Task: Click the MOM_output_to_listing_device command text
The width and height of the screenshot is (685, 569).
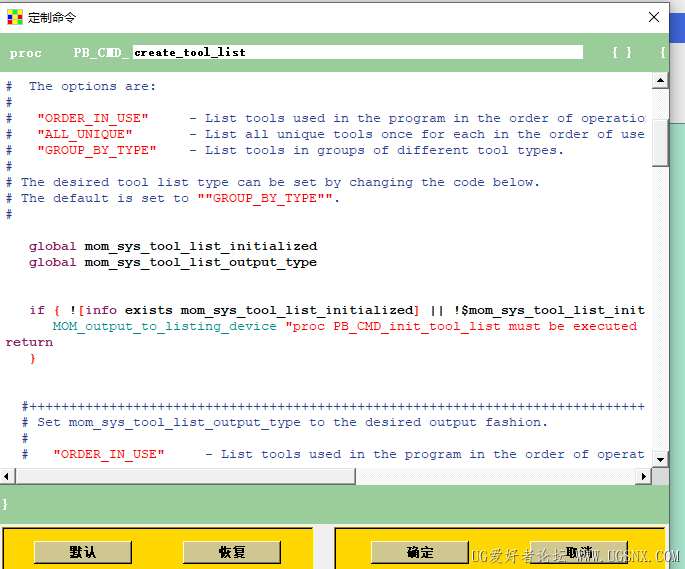Action: tap(165, 326)
